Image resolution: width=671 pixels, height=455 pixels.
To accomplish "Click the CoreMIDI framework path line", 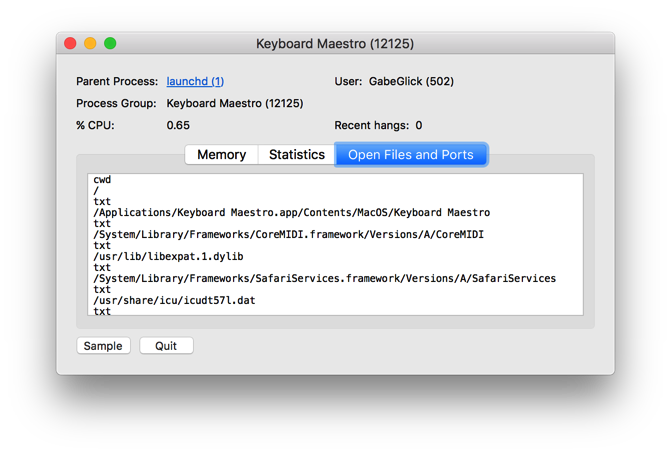I will tap(288, 235).
